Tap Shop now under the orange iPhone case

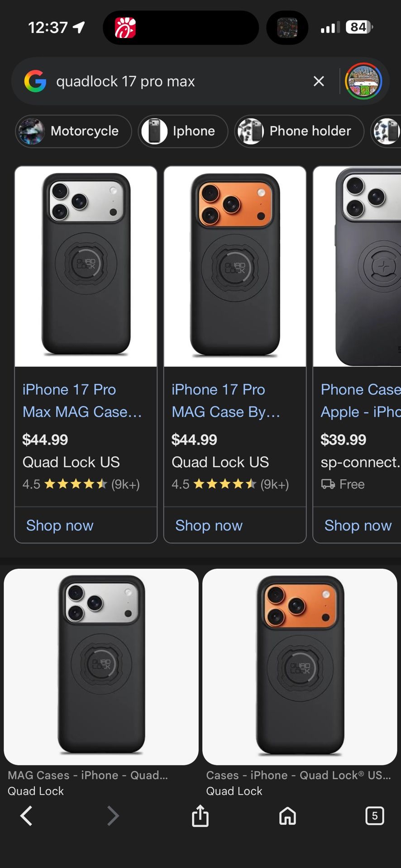[x=209, y=525]
